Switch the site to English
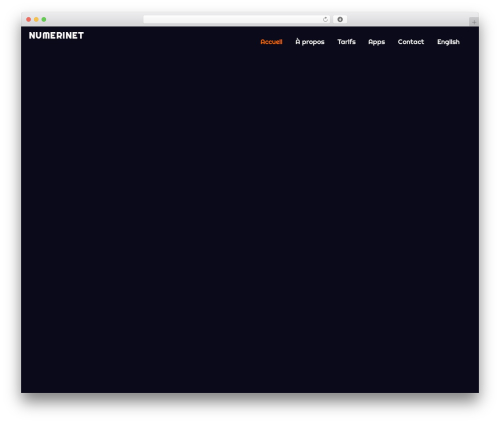This screenshot has height=423, width=500. pos(448,42)
